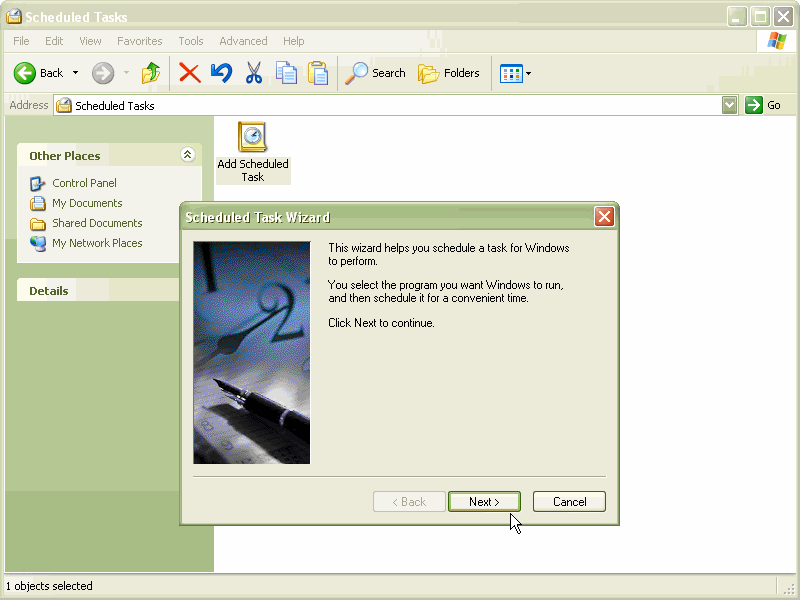Minimize the Scheduled Tasks window
The image size is (800, 600).
(x=736, y=16)
